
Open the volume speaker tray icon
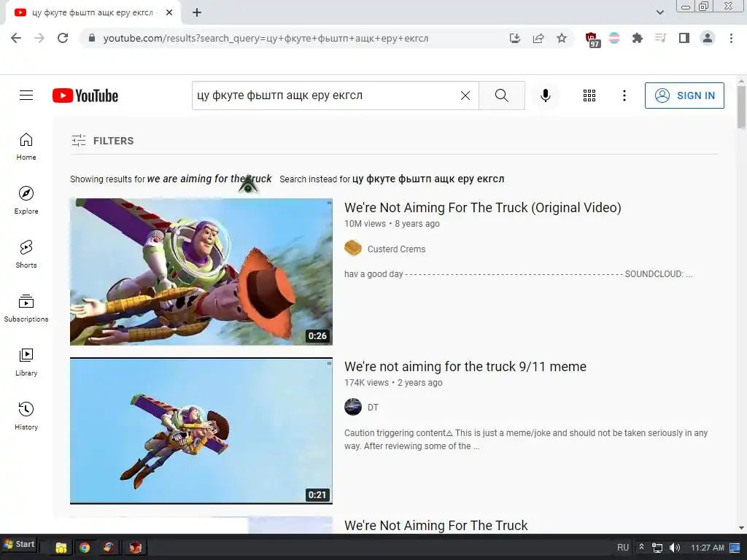tap(674, 548)
